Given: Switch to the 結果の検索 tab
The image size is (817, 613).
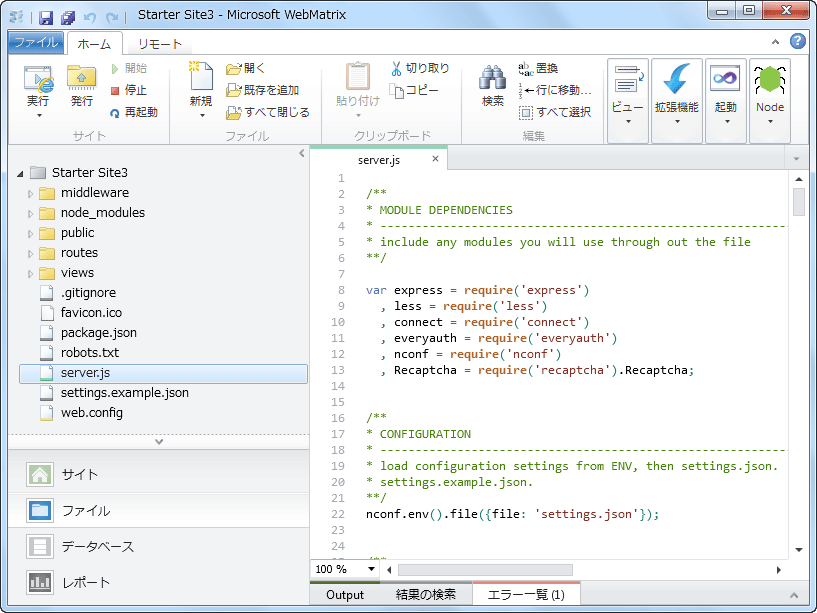Looking at the screenshot, I should 426,595.
